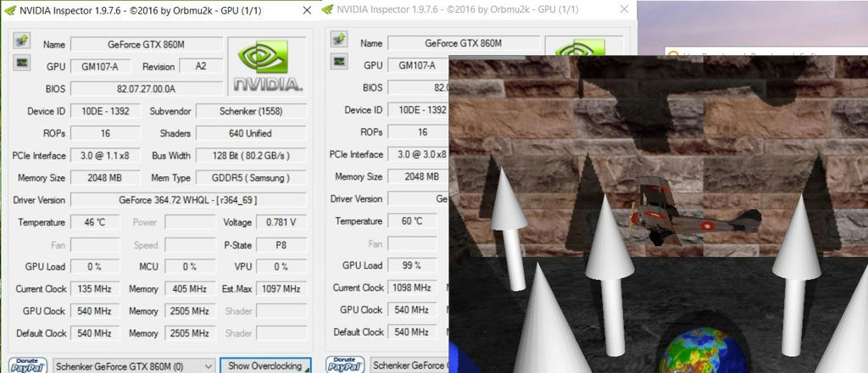This screenshot has height=373, width=868.
Task: Click the GPU Load value 99 %
Action: (x=412, y=265)
